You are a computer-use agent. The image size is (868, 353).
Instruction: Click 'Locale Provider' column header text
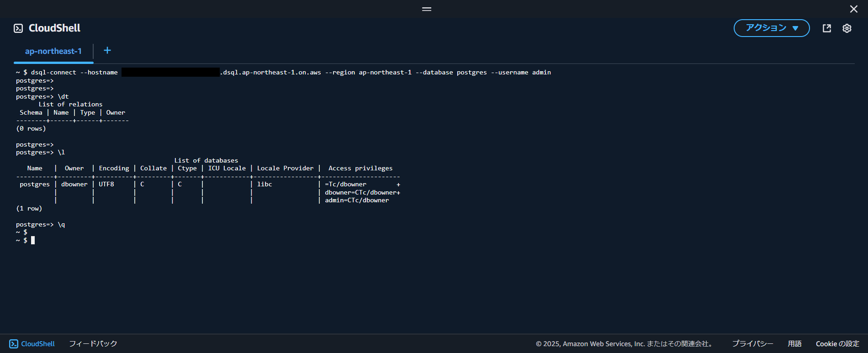click(x=285, y=168)
